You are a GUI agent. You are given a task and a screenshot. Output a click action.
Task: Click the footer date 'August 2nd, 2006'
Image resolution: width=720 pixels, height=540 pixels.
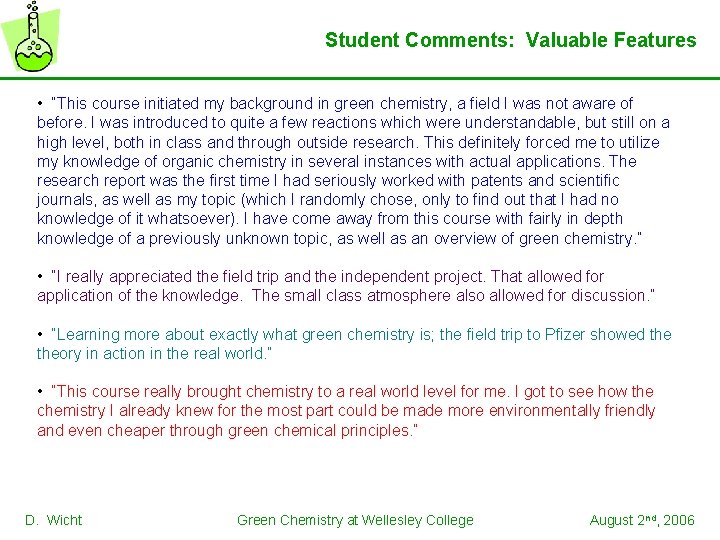click(x=642, y=520)
